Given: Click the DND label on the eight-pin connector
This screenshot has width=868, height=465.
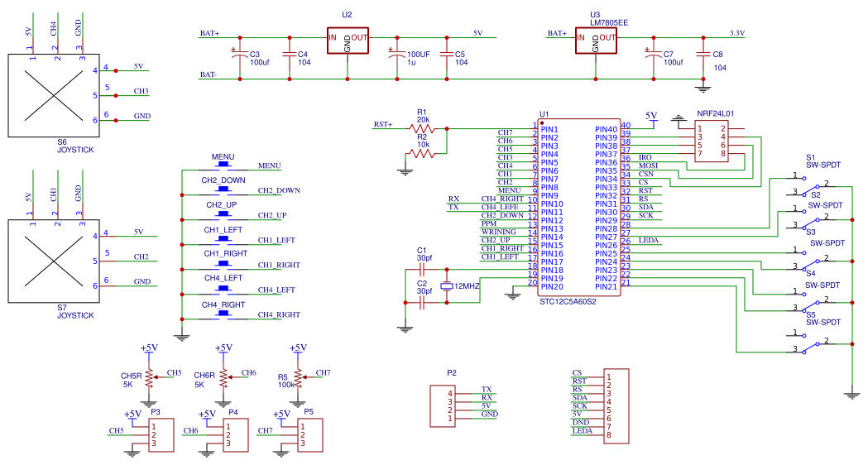Looking at the screenshot, I should tap(581, 422).
